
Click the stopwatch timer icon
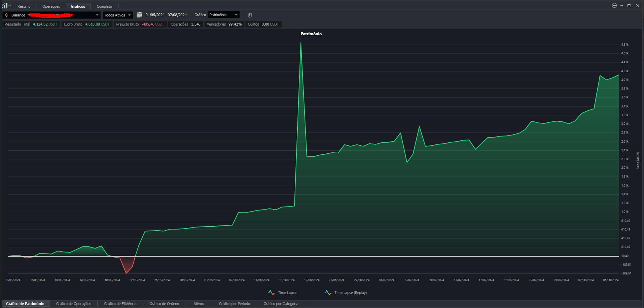click(250, 15)
